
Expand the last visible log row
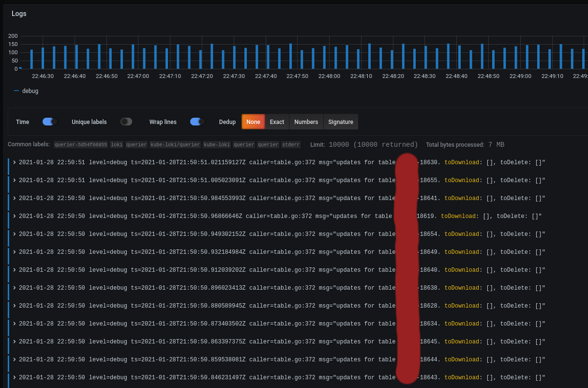tap(14, 377)
